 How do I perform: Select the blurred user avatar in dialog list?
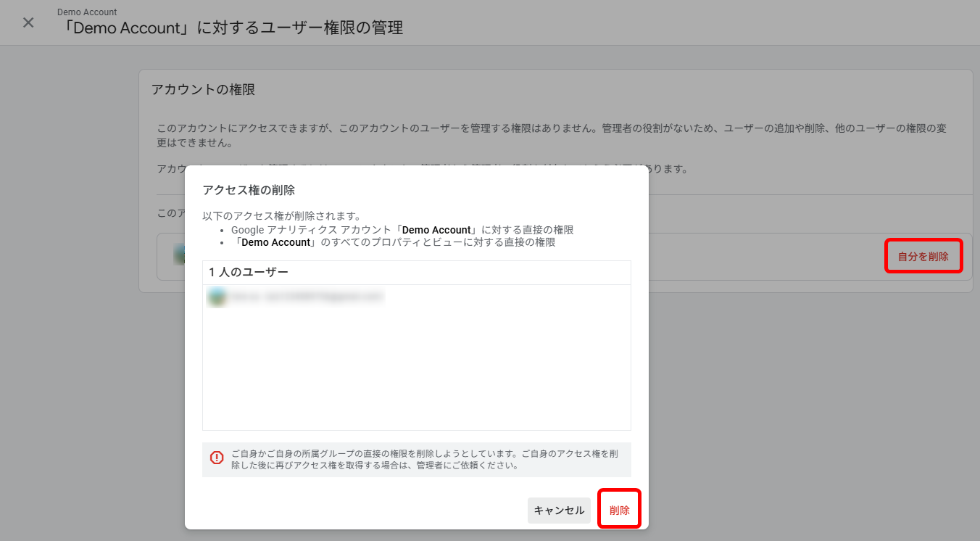tap(216, 297)
